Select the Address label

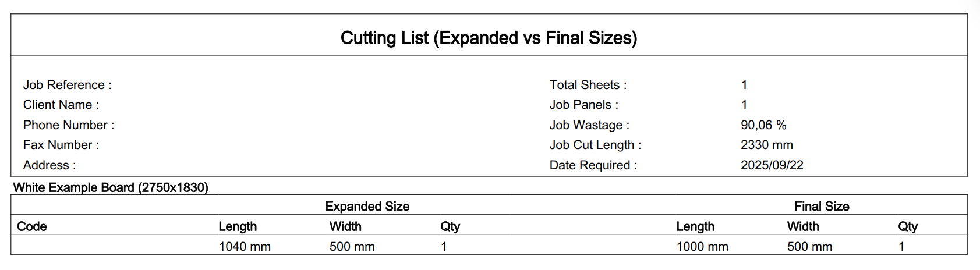[49, 165]
